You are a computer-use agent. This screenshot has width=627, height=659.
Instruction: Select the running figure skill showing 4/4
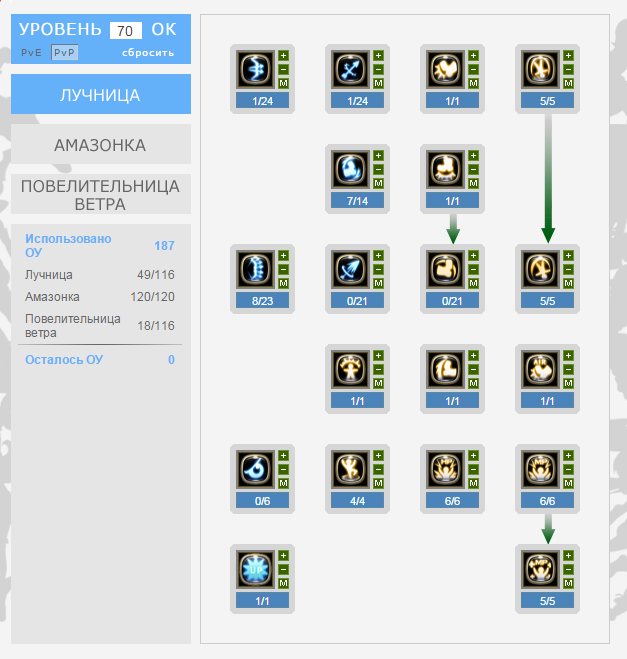(350, 469)
